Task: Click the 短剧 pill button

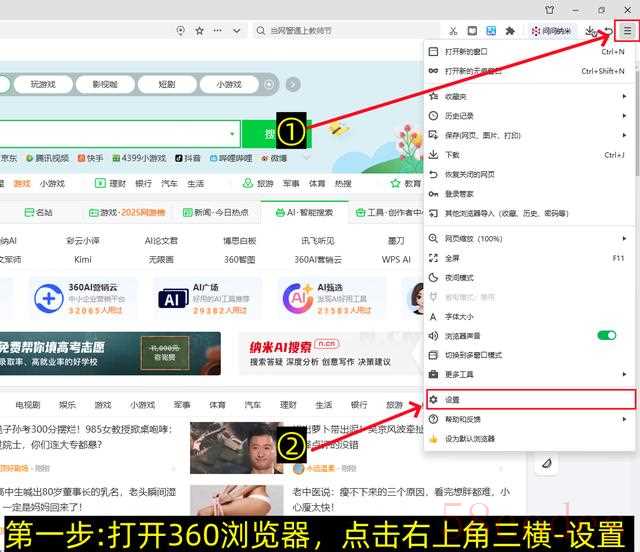Action: pos(167,85)
